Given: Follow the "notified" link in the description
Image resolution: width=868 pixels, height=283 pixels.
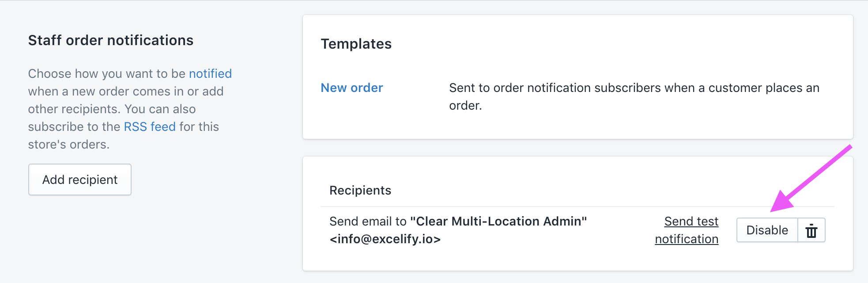Looking at the screenshot, I should 210,74.
